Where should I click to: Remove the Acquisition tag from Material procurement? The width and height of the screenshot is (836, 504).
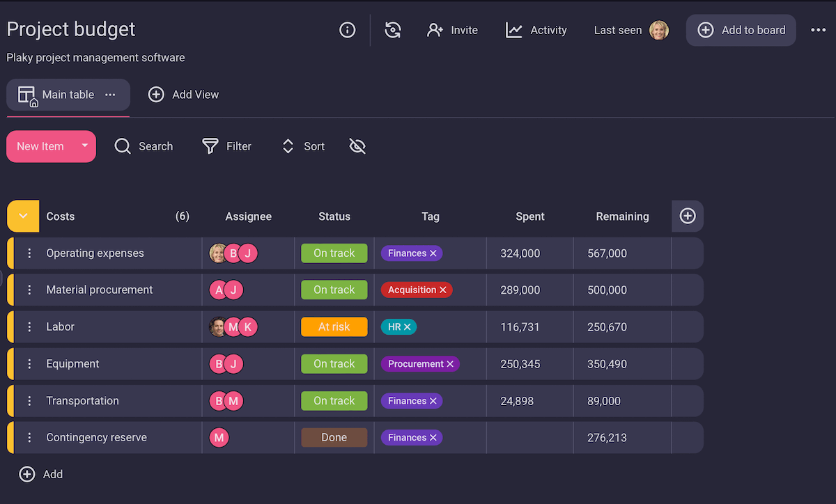pos(443,290)
